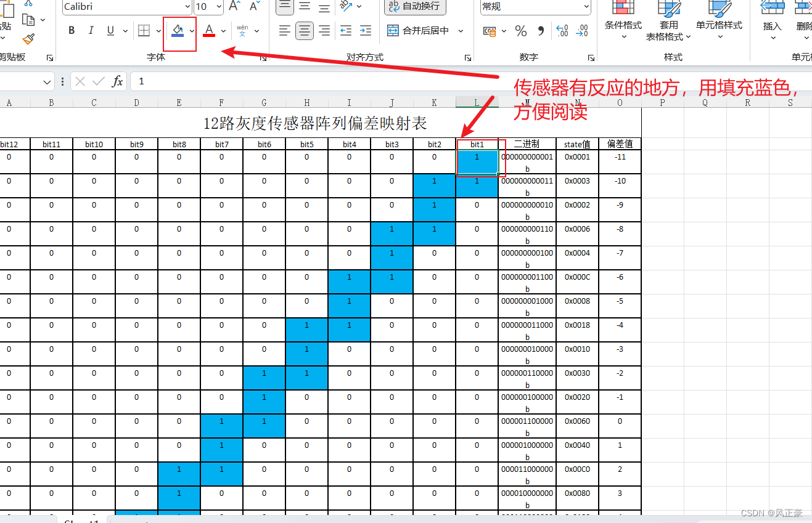Click the format painter brush
The image size is (812, 523).
pyautogui.click(x=28, y=39)
